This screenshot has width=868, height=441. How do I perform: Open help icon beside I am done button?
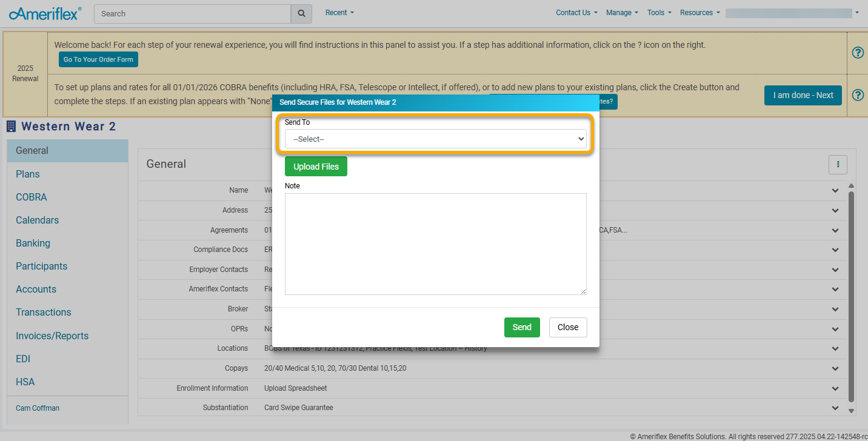(x=858, y=95)
